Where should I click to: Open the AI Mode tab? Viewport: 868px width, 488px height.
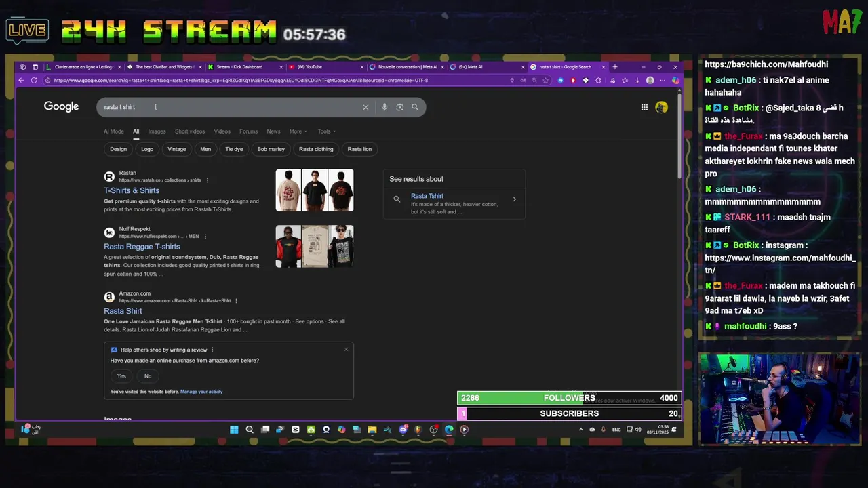pos(114,131)
